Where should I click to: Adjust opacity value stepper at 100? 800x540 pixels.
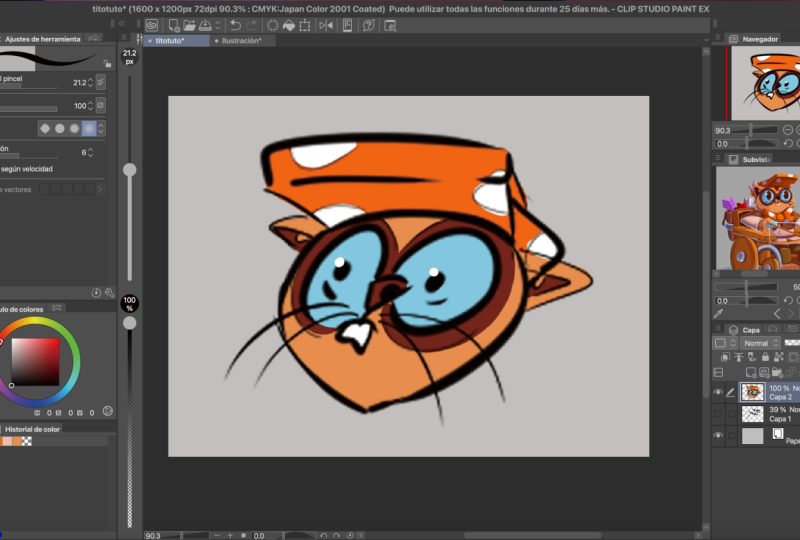point(90,106)
